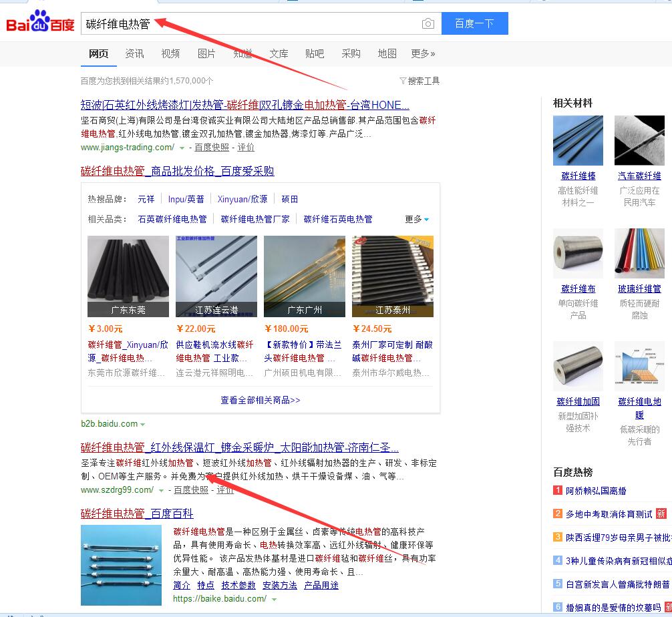Switch to the 图片 tab

(206, 53)
